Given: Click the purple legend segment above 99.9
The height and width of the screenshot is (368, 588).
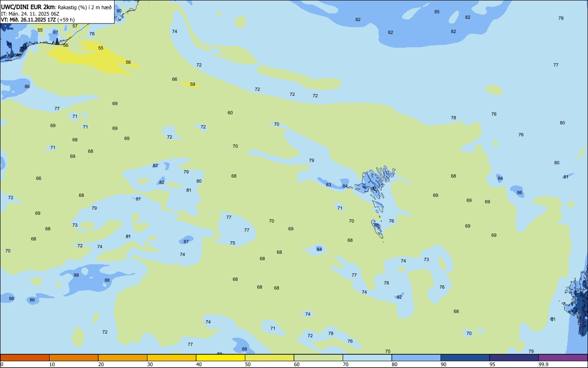Looking at the screenshot, I should [563, 357].
